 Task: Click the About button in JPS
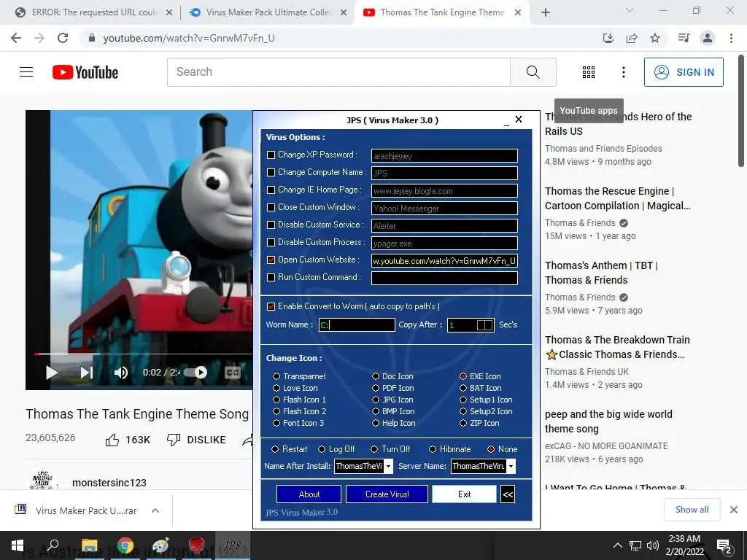click(x=309, y=494)
